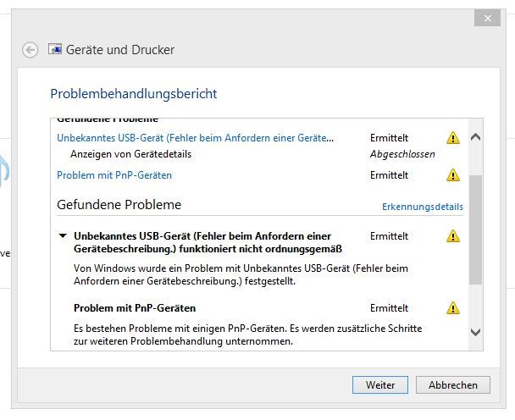
Task: Click the Gefundene Probleme section heading
Action: tap(119, 205)
